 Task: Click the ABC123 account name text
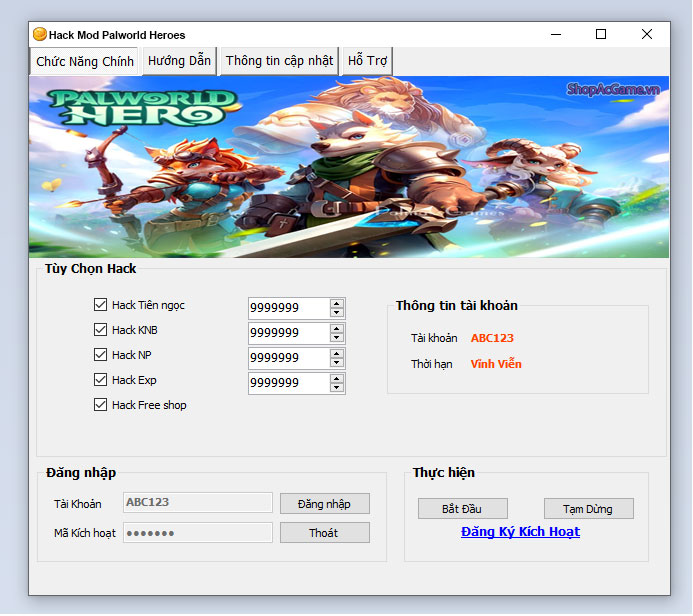492,338
